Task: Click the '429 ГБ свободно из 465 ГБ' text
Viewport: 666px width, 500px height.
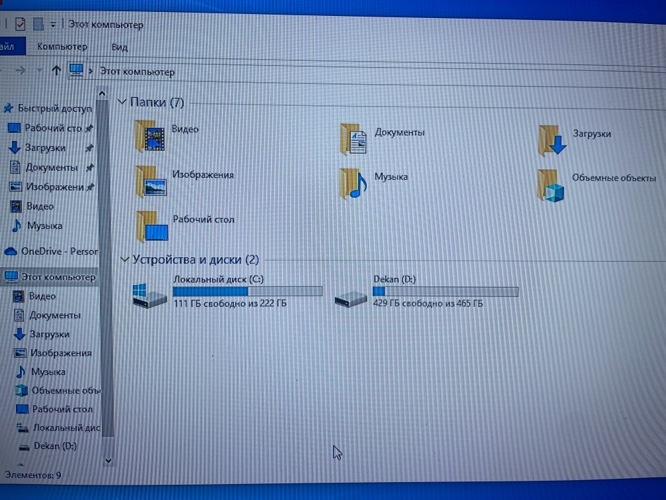Action: 428,303
